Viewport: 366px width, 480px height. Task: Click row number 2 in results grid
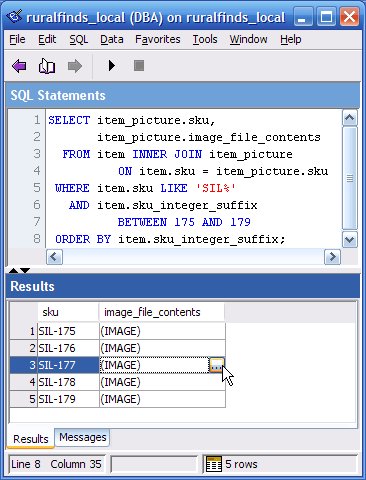pos(23,348)
